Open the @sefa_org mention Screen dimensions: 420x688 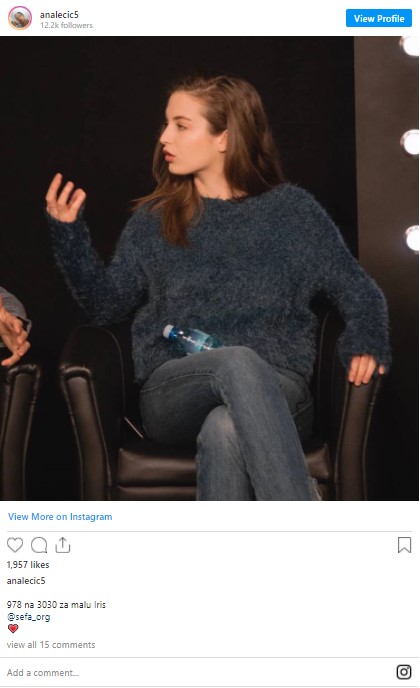pos(29,616)
